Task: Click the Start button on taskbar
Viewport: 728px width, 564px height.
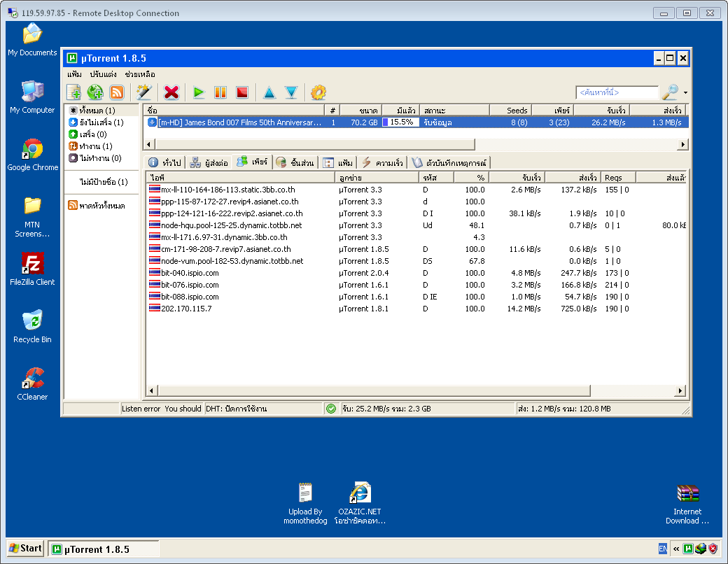Action: coord(25,549)
